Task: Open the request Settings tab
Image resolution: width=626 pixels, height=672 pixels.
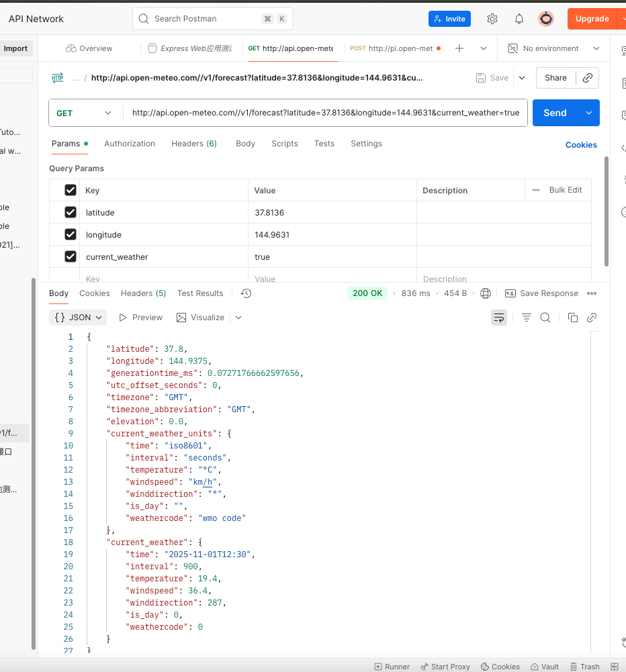Action: click(366, 144)
